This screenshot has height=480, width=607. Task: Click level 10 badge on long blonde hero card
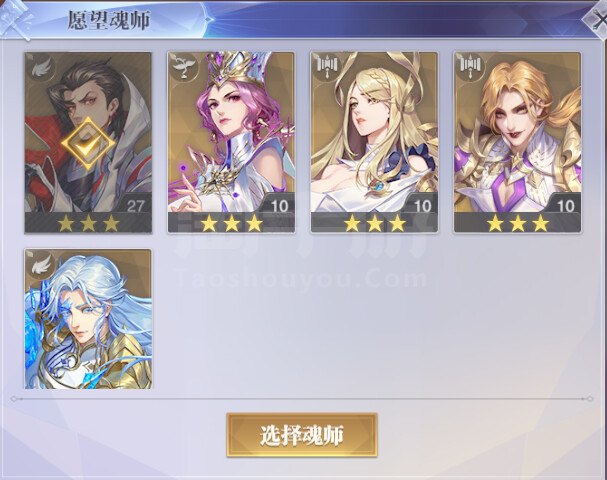[x=422, y=206]
